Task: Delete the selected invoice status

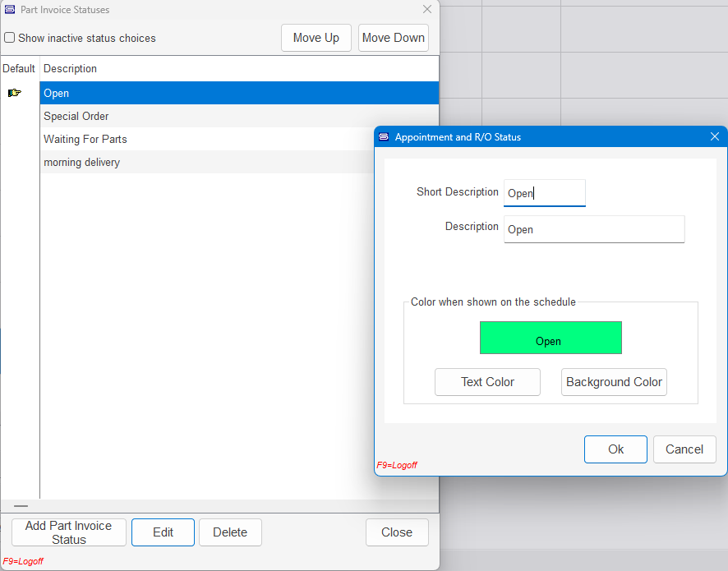Action: coord(230,532)
